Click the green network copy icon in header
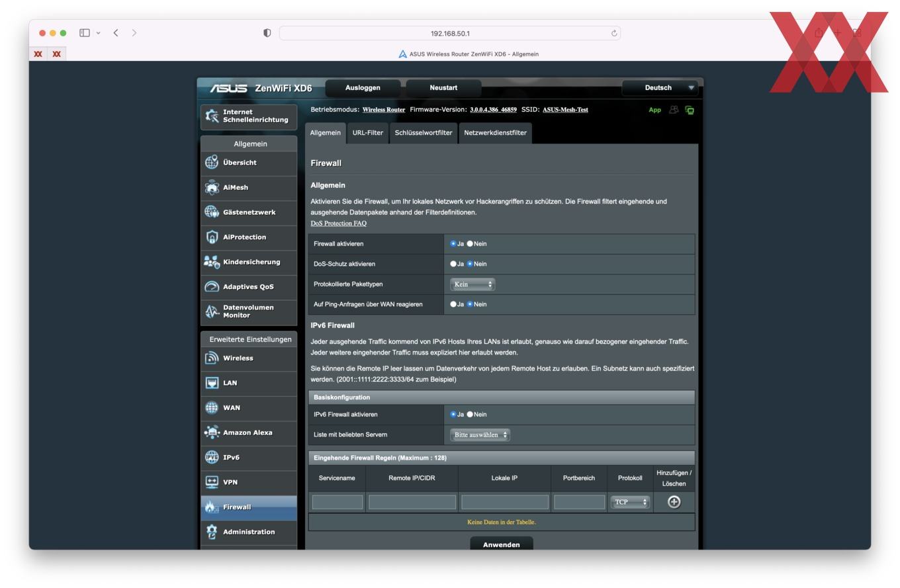Image resolution: width=900 pixels, height=588 pixels. (690, 110)
